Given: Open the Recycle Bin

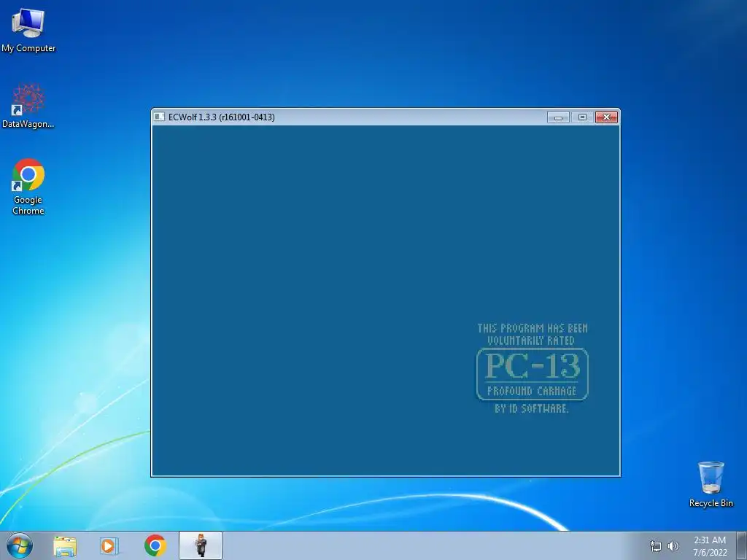Looking at the screenshot, I should coord(711,484).
